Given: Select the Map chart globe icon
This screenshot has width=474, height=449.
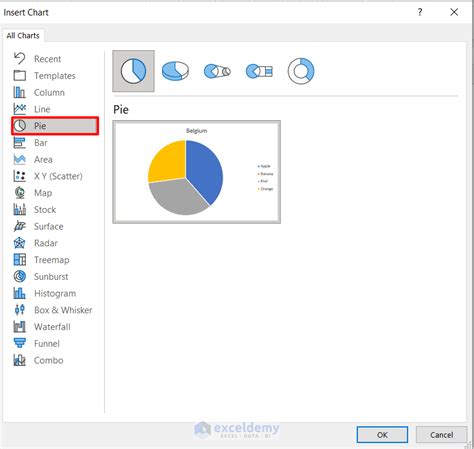Looking at the screenshot, I should point(20,193).
